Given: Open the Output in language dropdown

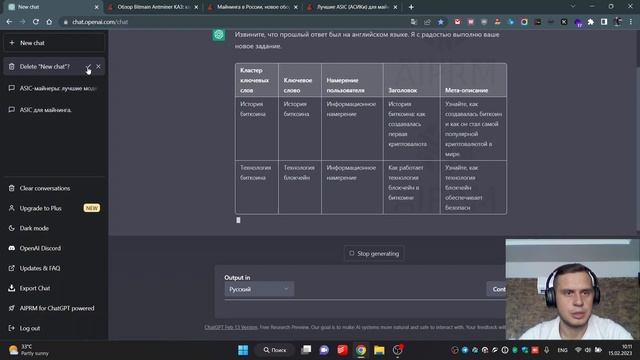Looking at the screenshot, I should (x=259, y=289).
